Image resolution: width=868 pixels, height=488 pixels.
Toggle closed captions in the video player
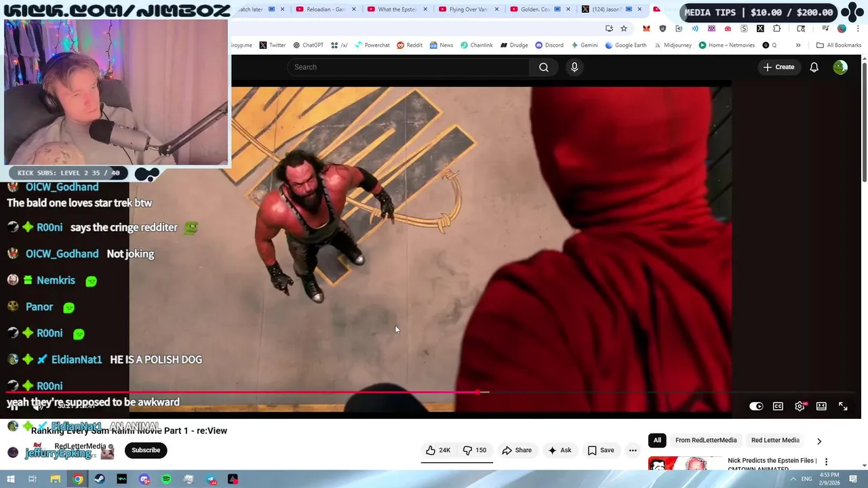tap(778, 406)
